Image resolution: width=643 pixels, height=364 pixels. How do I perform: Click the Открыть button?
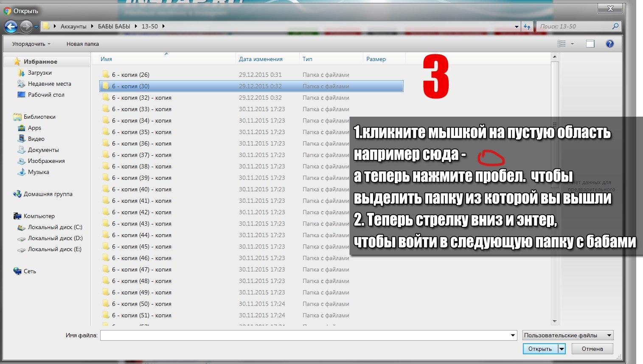click(540, 349)
